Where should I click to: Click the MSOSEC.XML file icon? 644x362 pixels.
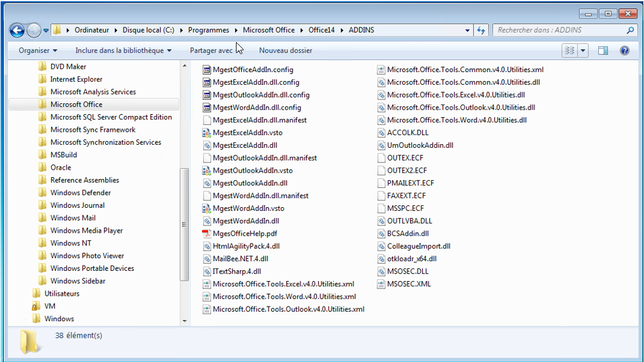point(381,284)
